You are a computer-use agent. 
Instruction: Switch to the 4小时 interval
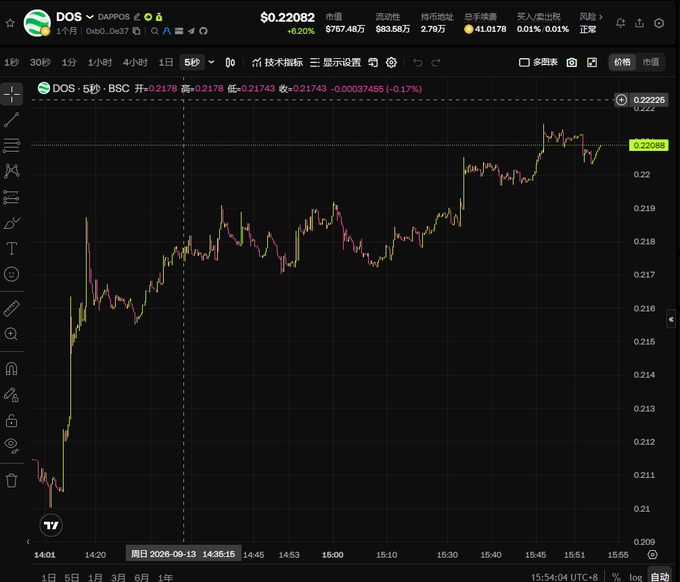[x=135, y=62]
